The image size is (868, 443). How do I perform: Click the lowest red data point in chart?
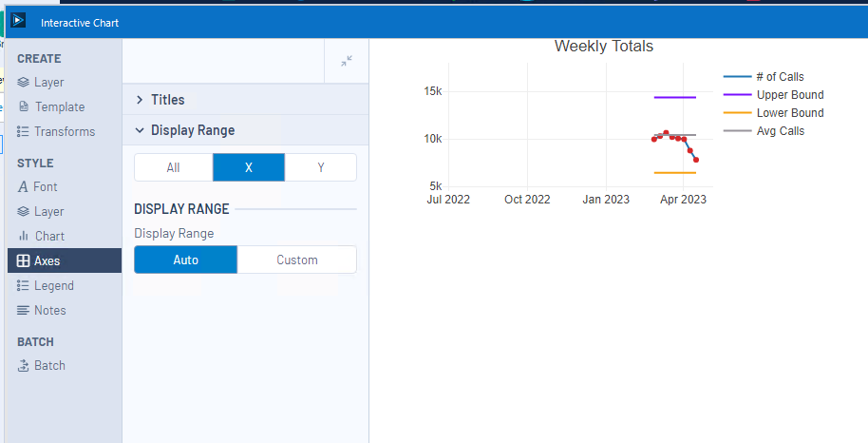coord(696,160)
